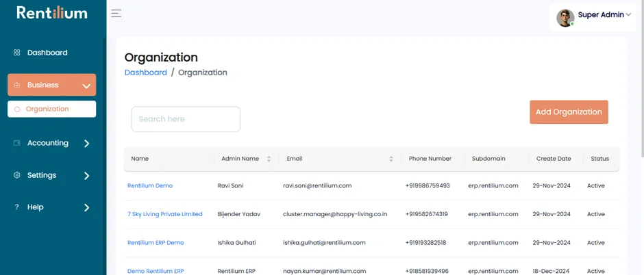The image size is (644, 275).
Task: Click email ishika.gulhati@rentilium.com
Action: (324, 243)
